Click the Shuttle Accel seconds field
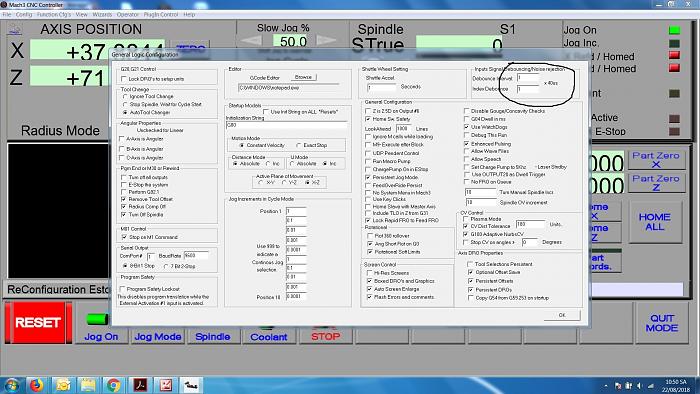Viewport: 700px width, 394px height. coord(382,87)
